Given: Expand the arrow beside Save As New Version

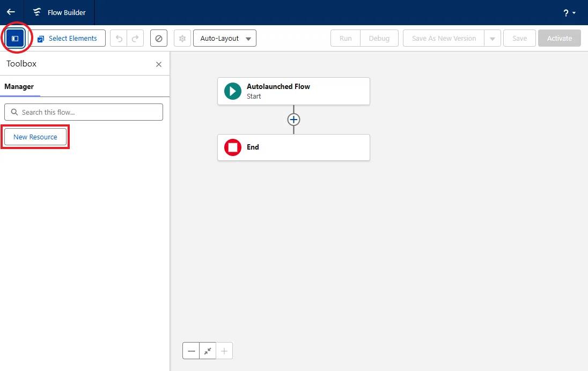Looking at the screenshot, I should click(493, 38).
